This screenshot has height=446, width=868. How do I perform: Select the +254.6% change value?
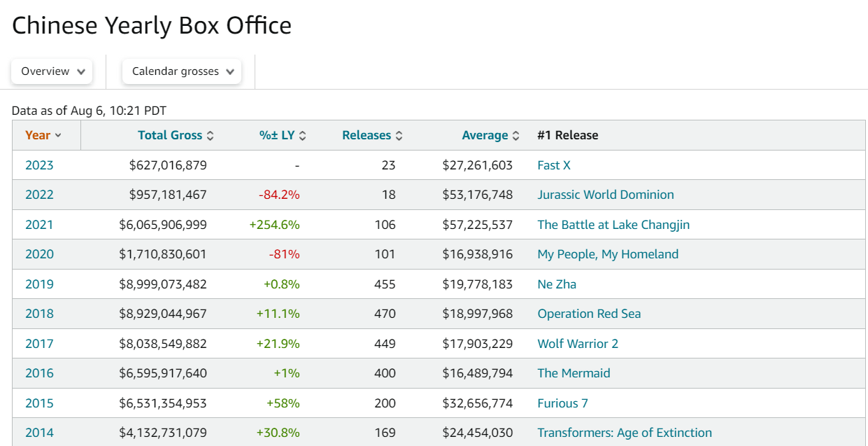point(274,225)
